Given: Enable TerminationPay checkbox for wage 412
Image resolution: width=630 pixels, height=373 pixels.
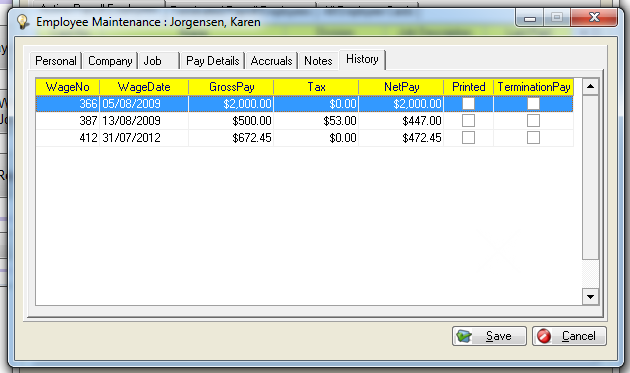Looking at the screenshot, I should (x=533, y=137).
